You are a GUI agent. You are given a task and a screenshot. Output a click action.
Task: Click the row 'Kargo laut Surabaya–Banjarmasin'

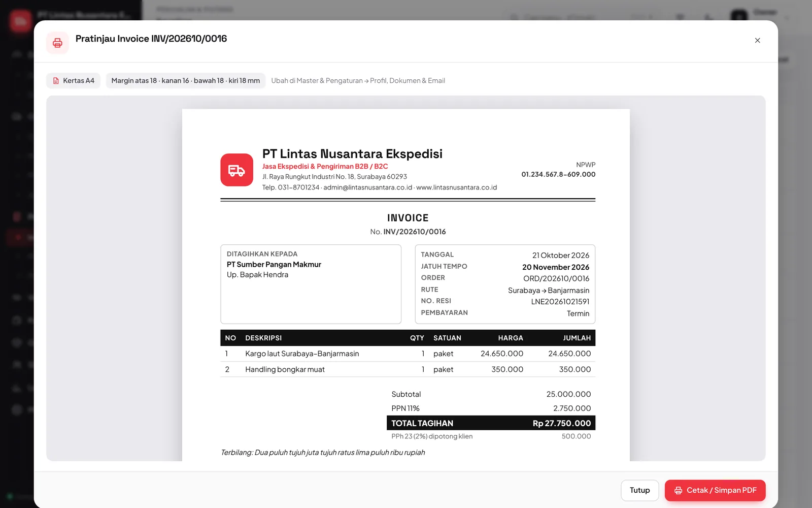408,354
